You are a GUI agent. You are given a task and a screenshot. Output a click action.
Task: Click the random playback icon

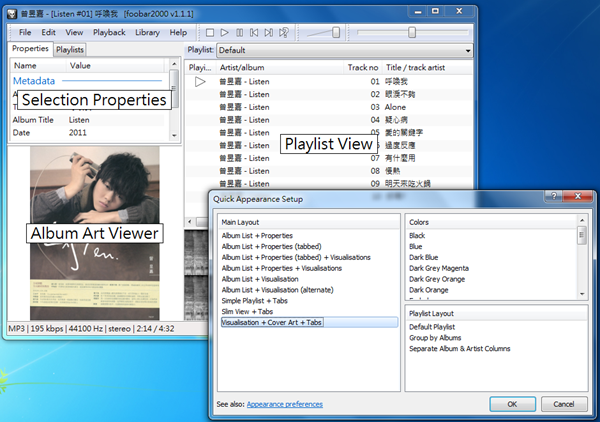pos(285,33)
